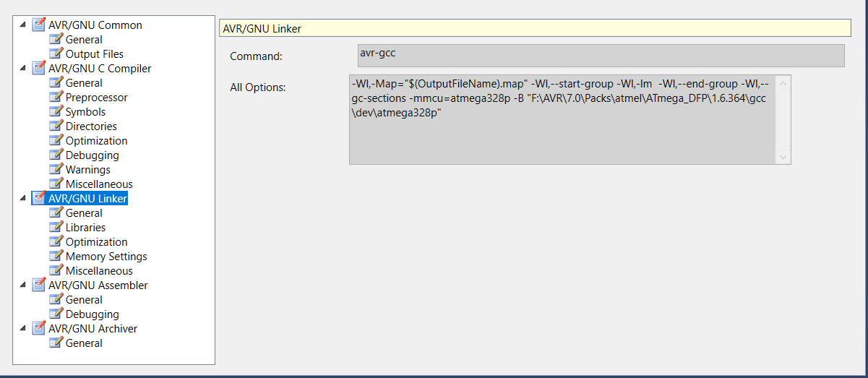Click the icon beside Memory Settings

click(x=56, y=256)
